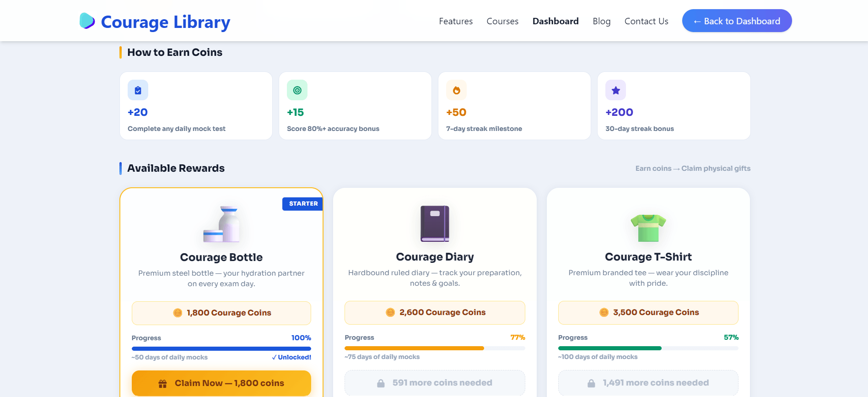Click the 'Available Rewards' heading
The image size is (868, 397).
[176, 168]
